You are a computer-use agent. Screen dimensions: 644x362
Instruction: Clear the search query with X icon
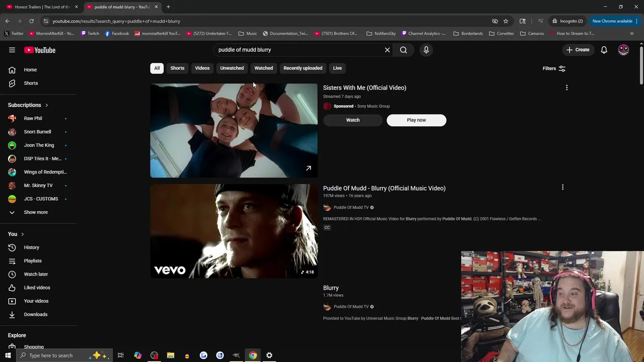(x=387, y=50)
